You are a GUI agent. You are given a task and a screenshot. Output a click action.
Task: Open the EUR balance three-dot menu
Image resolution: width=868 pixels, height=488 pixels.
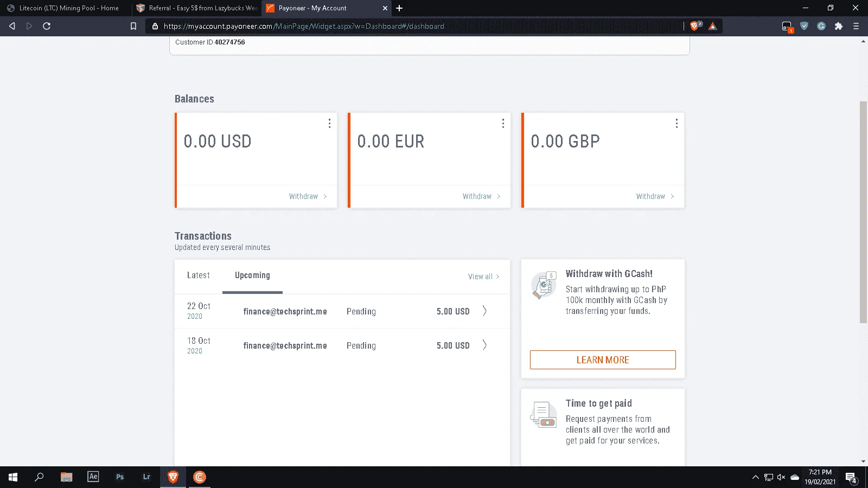[x=503, y=124]
